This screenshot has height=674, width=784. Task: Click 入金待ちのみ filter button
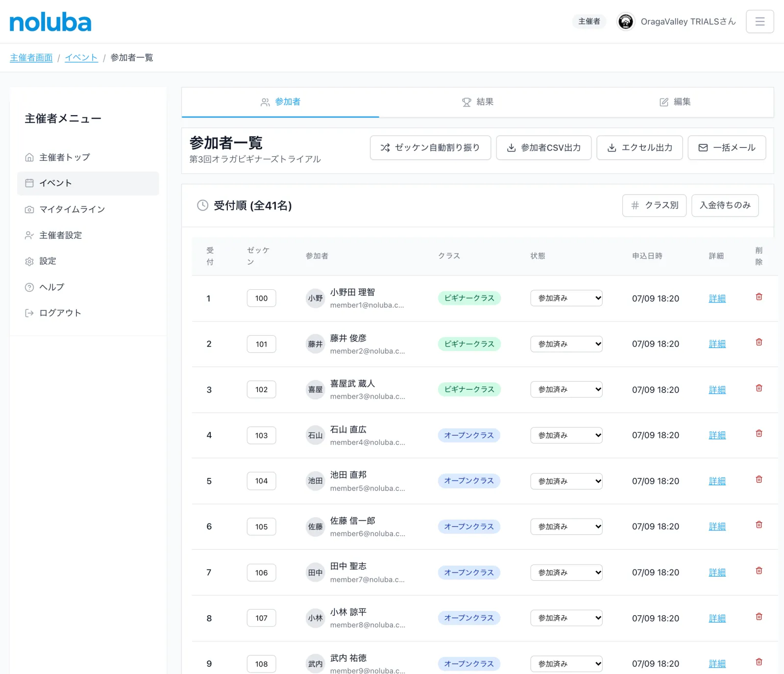(725, 205)
